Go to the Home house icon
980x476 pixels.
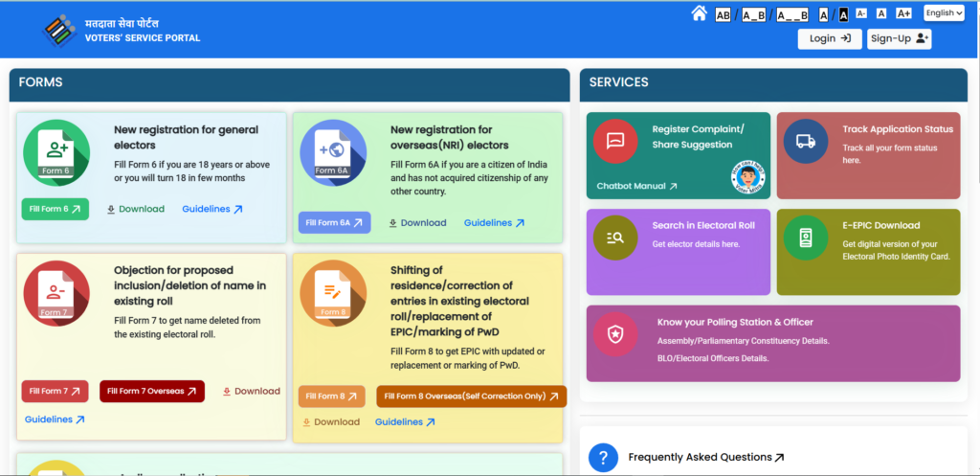point(699,13)
